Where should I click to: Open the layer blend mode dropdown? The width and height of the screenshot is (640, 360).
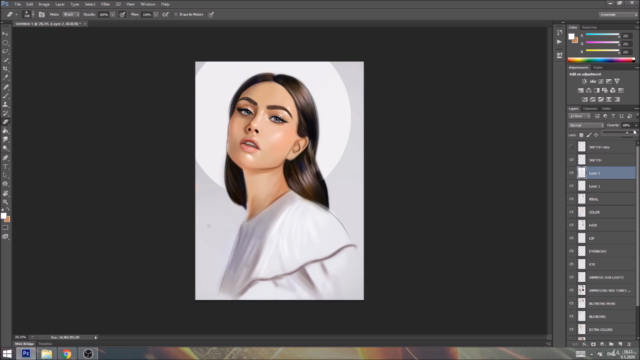(586, 125)
